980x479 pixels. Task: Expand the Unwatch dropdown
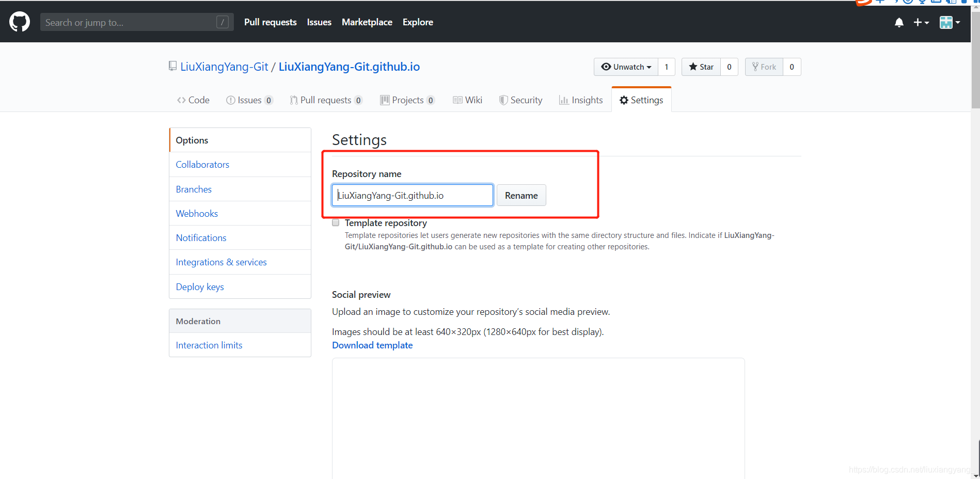(x=626, y=67)
